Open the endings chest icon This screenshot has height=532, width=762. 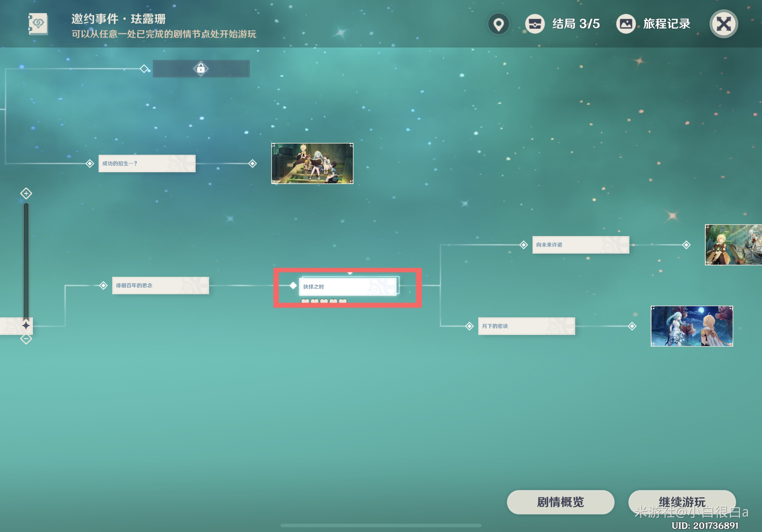coord(535,24)
